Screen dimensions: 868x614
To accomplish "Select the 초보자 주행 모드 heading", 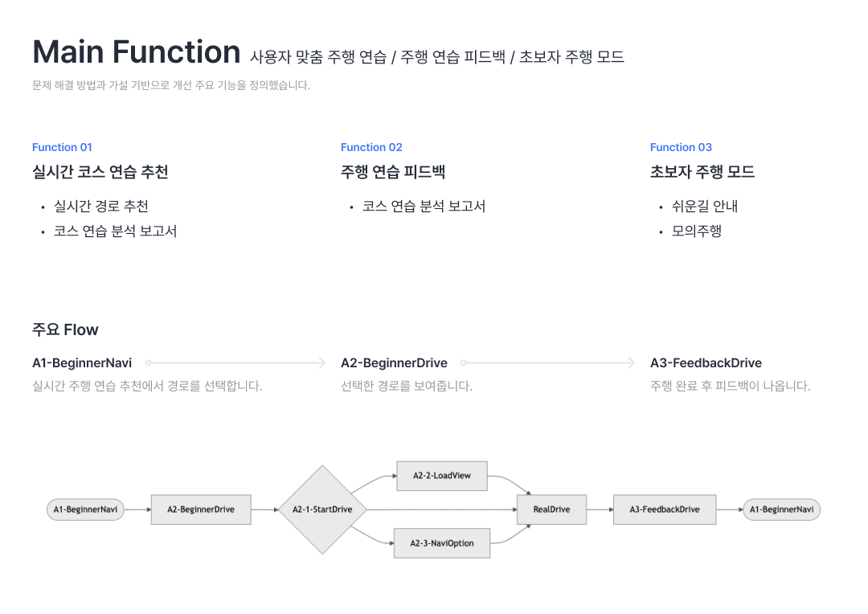I will click(x=702, y=172).
